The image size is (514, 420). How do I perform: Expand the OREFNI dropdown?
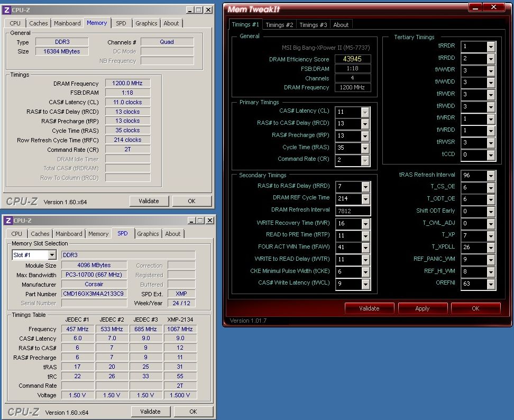coord(491,284)
